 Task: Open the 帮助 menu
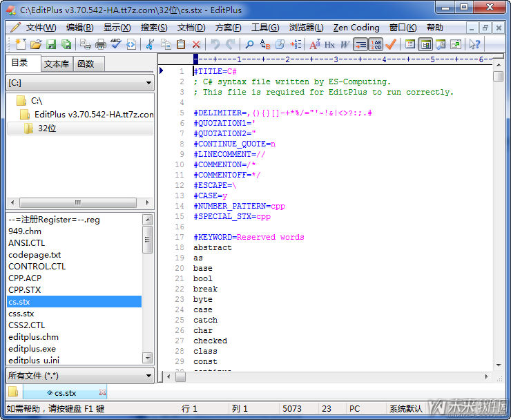[435, 28]
